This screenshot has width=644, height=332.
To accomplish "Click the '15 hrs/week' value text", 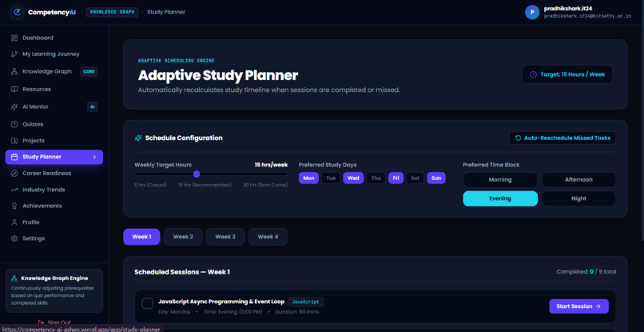I will coord(271,165).
